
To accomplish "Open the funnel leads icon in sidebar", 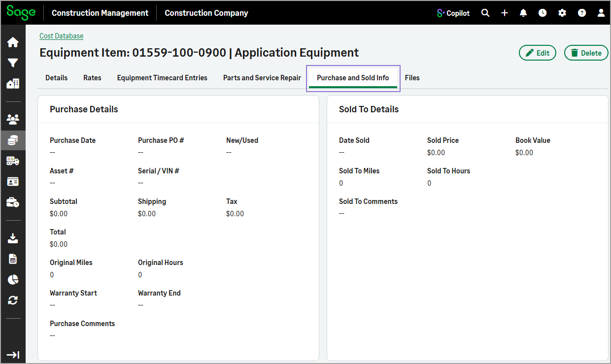I will pyautogui.click(x=13, y=63).
